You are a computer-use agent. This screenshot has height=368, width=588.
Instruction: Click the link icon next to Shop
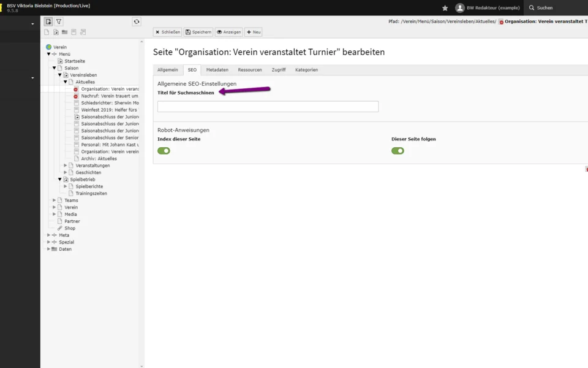pyautogui.click(x=60, y=228)
